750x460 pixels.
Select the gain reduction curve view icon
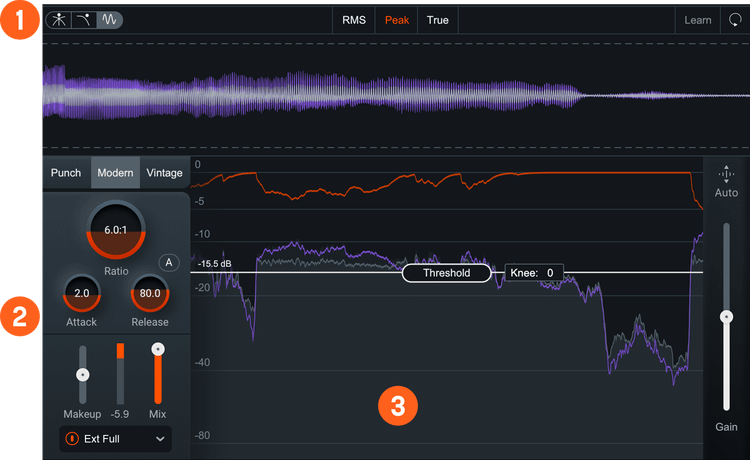(84, 20)
